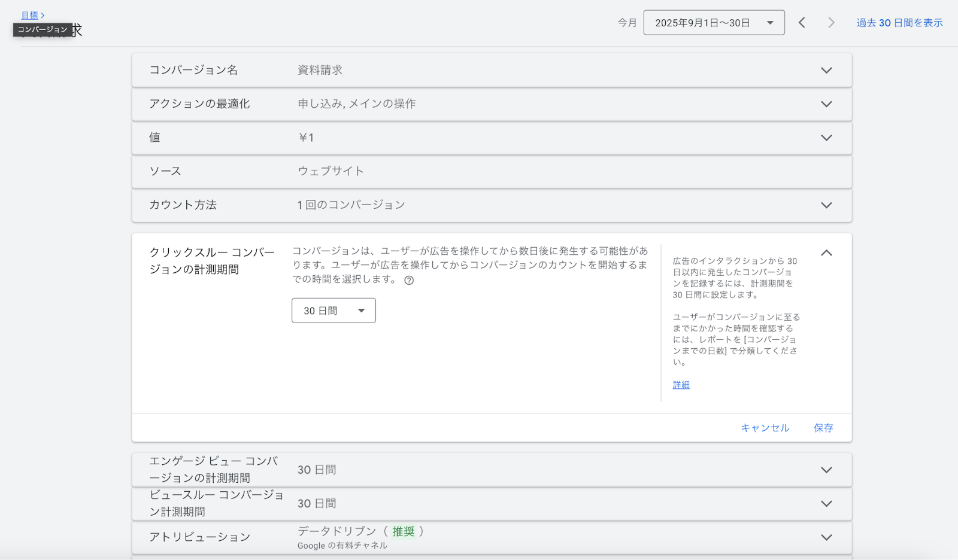Go to the next date period arrow
This screenshot has height=560, width=958.
(831, 23)
